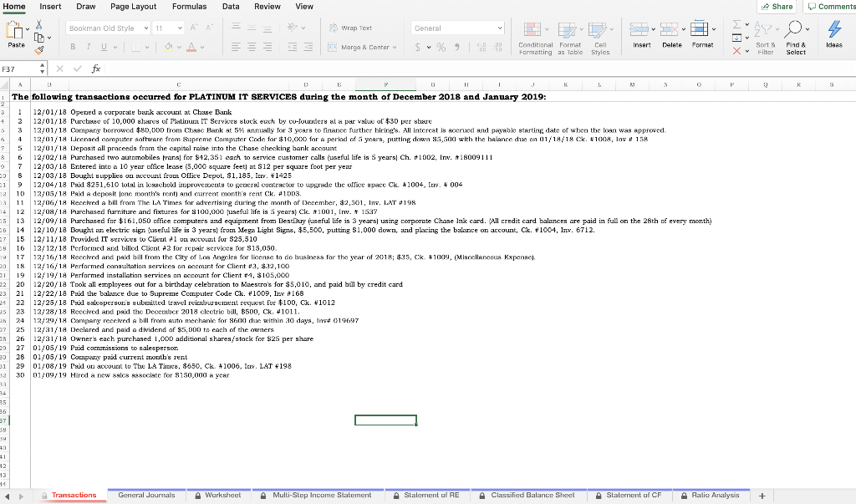Open the Data ribbon tab
856x504 pixels.
click(231, 7)
